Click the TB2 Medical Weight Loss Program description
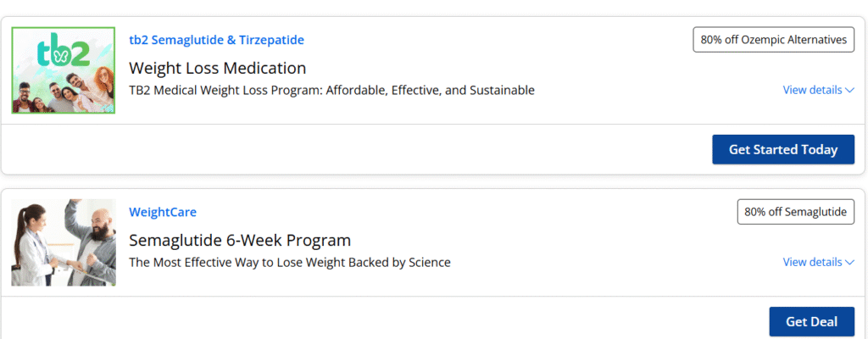Image resolution: width=868 pixels, height=339 pixels. (x=331, y=91)
